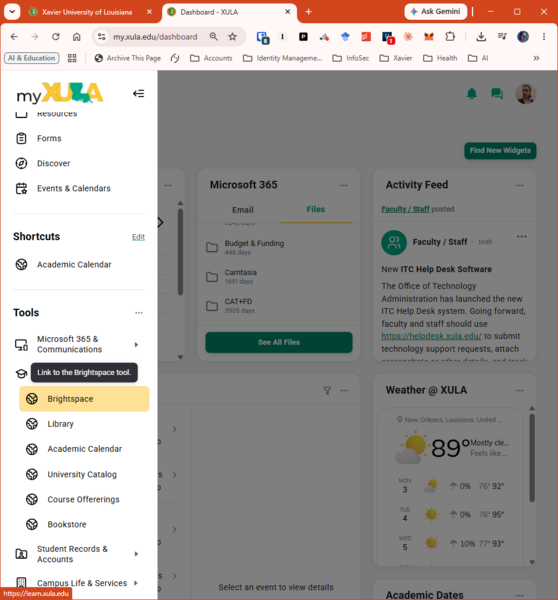Open the Tools section options menu

coord(139,313)
